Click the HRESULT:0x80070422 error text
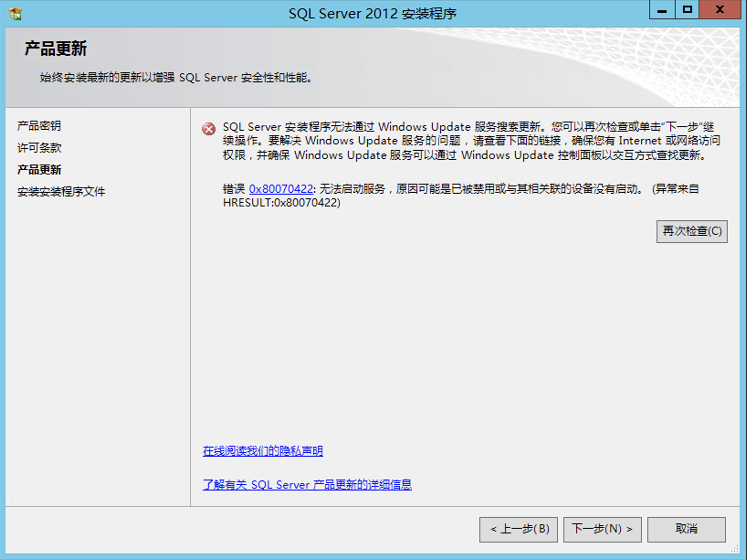The image size is (747, 560). (282, 203)
